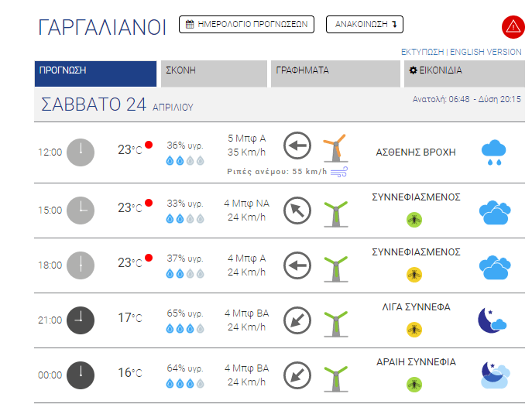The image size is (532, 404).
Task: Select the ΠΡΟΓΝΩΣΗ tab
Action: (95, 74)
